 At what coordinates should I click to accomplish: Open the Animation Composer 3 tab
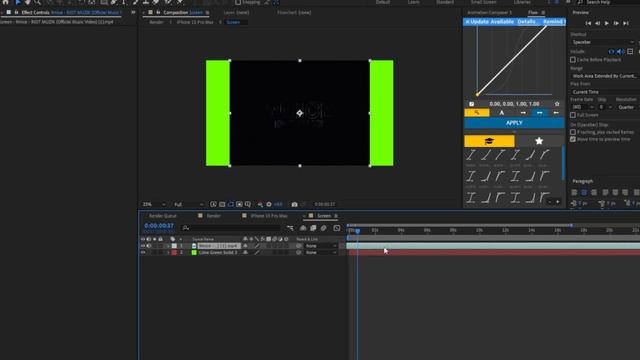pyautogui.click(x=489, y=13)
